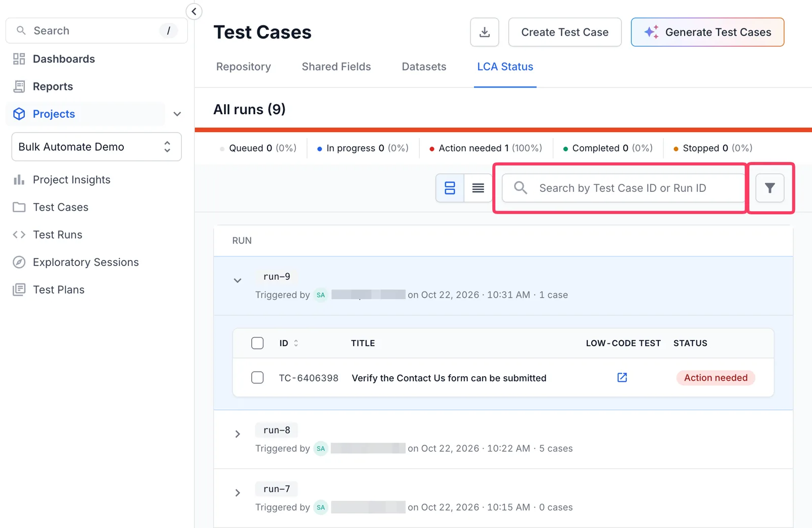Viewport: 812px width, 528px height.
Task: Open the Datasets tab
Action: tap(424, 67)
